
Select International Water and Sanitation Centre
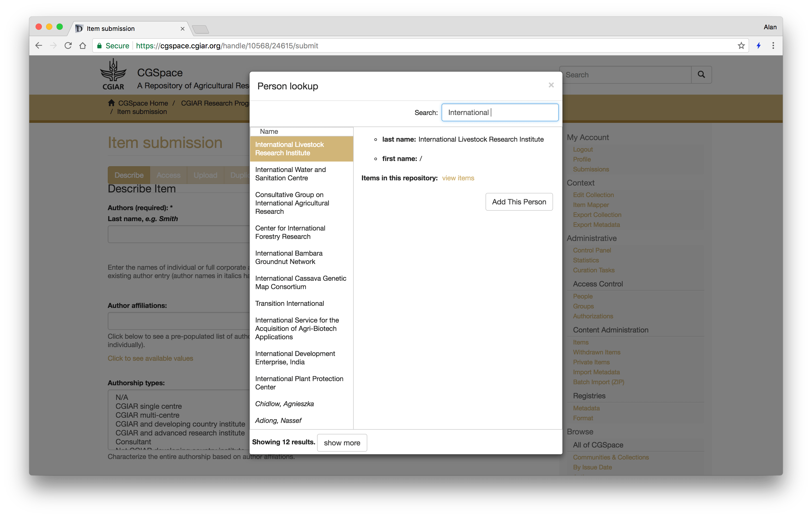(x=301, y=174)
